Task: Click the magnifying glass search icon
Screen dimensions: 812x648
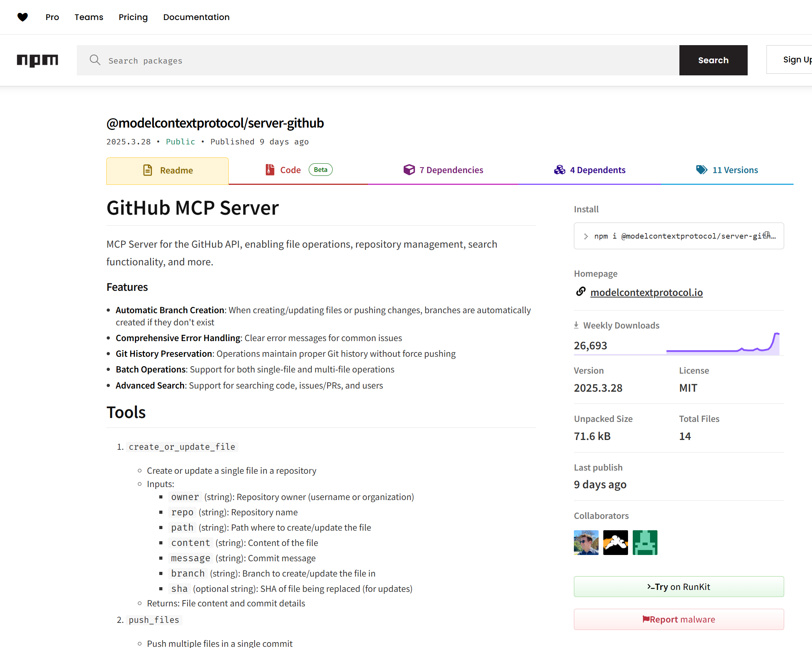Action: [95, 60]
